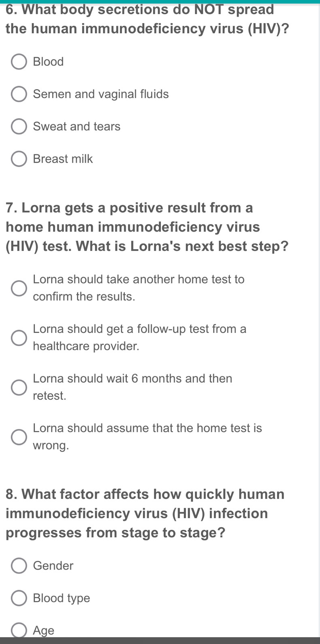The height and width of the screenshot is (644, 320).
Task: Mark the "Breast milk" radio button
Action: click(19, 159)
